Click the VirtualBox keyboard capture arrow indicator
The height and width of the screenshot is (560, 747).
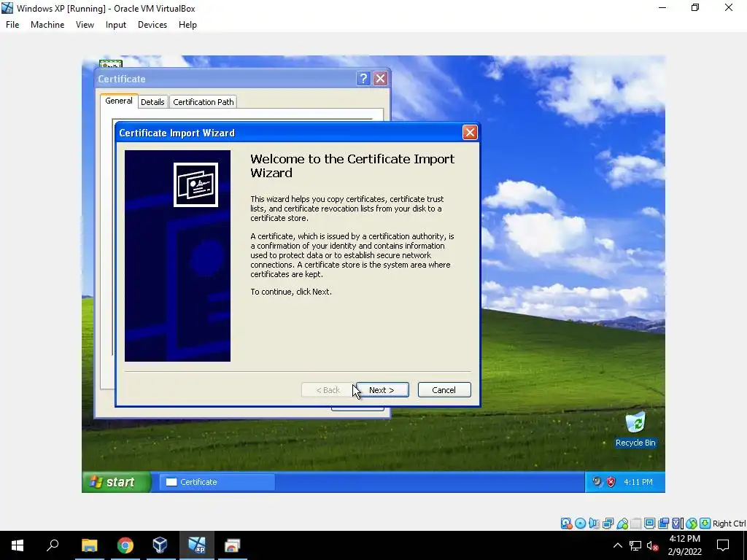click(705, 524)
